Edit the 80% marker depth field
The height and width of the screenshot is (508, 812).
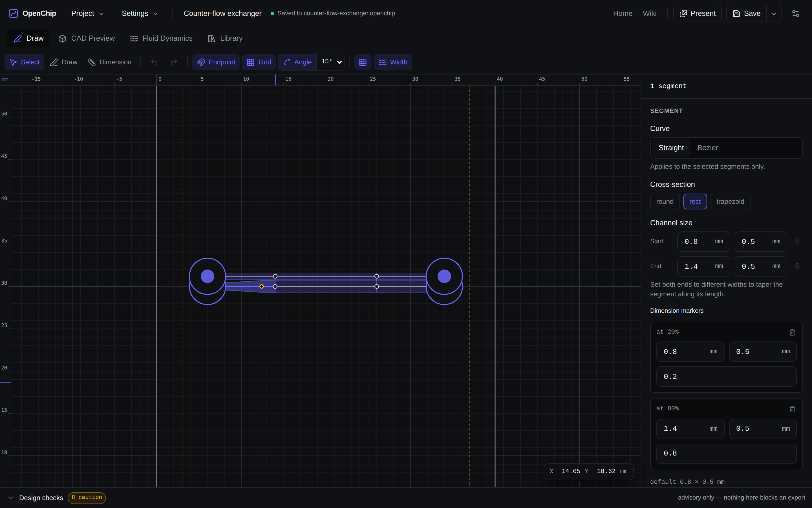tap(763, 429)
